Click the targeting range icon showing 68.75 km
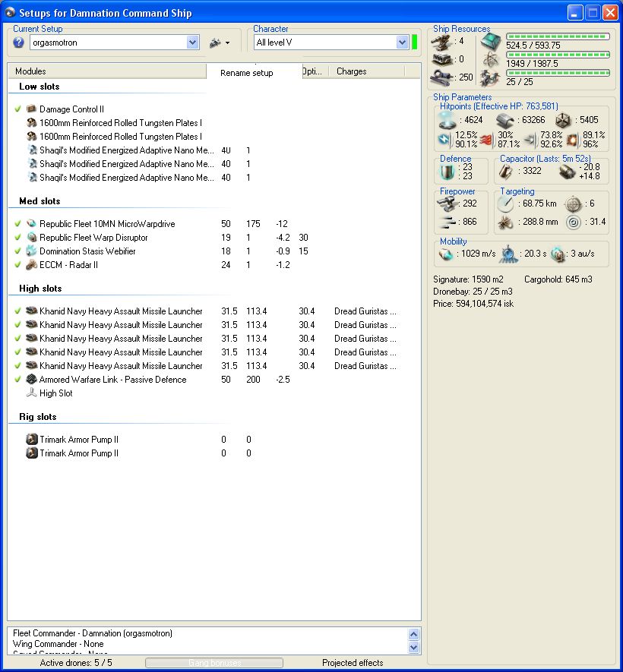Screen dimensions: 623x672 (505, 203)
